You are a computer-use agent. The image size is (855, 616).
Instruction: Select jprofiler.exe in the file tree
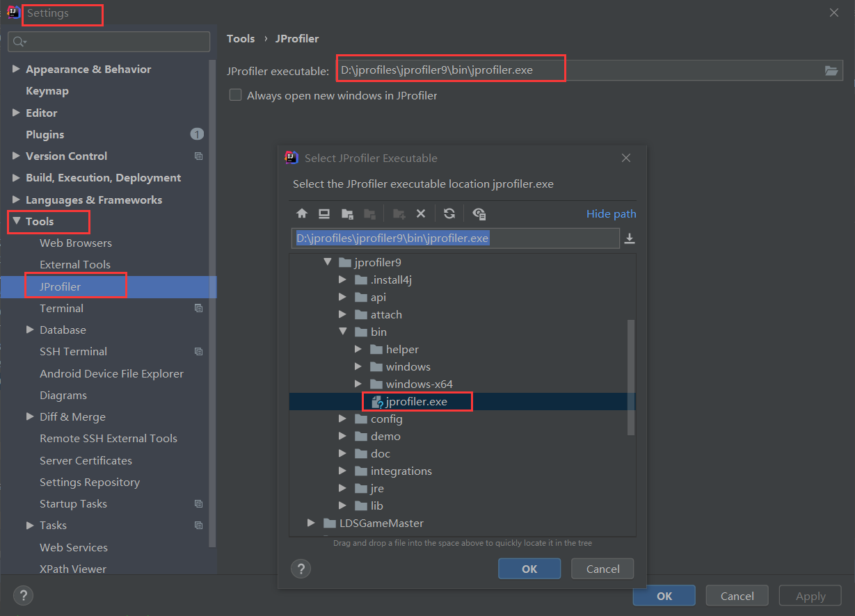tap(417, 402)
